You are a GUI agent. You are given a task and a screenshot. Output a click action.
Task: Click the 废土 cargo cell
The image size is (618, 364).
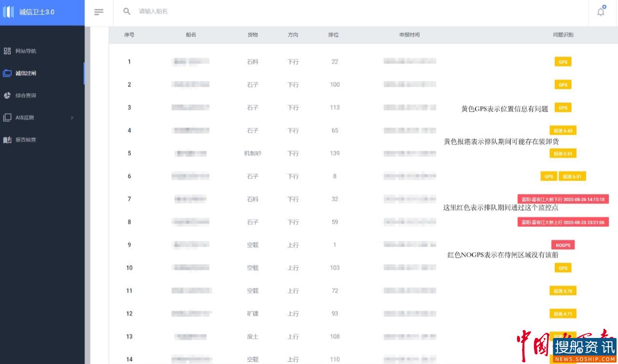tap(253, 337)
